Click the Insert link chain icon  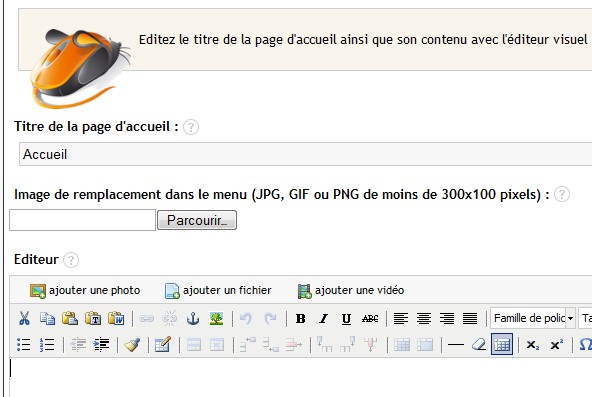(146, 319)
